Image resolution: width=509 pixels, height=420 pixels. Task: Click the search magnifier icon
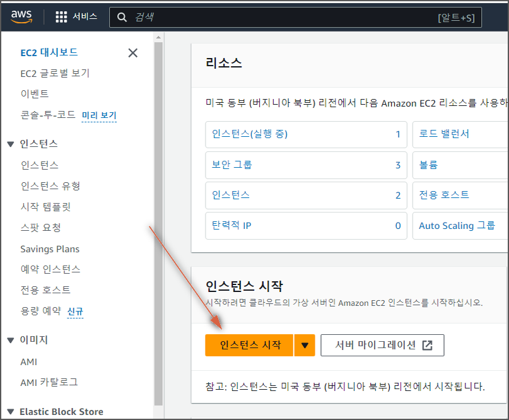pos(122,17)
